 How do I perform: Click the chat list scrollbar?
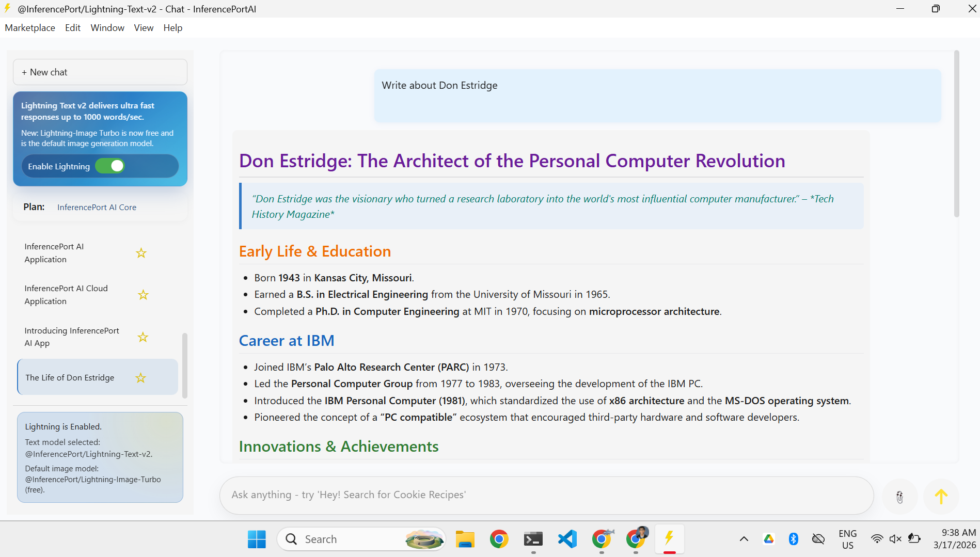click(x=184, y=365)
